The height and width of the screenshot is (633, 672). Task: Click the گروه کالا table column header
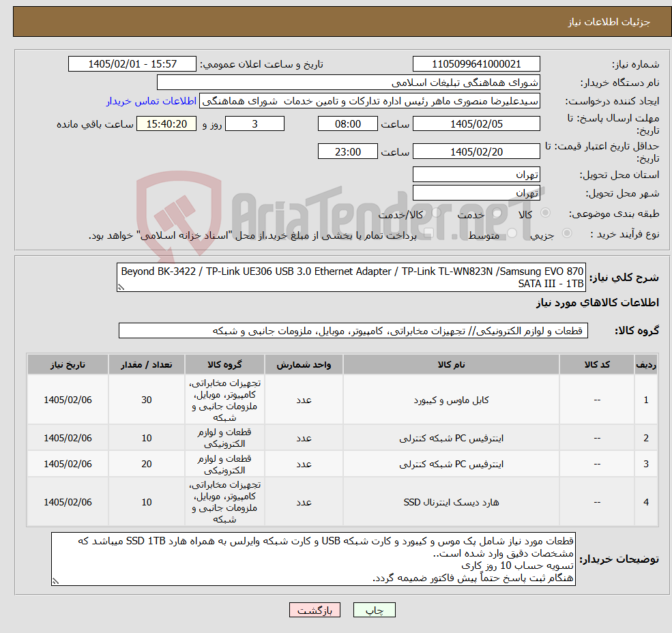[x=224, y=364]
